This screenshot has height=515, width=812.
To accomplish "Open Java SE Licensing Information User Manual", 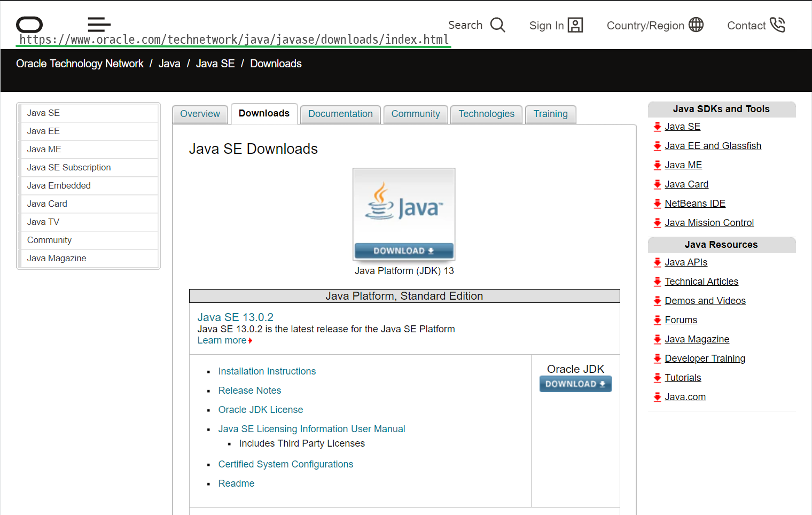I will pyautogui.click(x=311, y=429).
